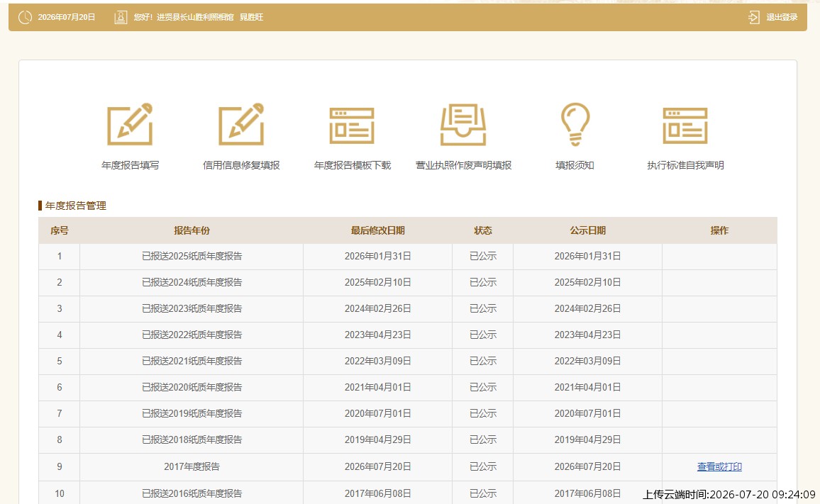Select the 已报送2024纸质年度报告 cell
820x504 pixels.
192,282
